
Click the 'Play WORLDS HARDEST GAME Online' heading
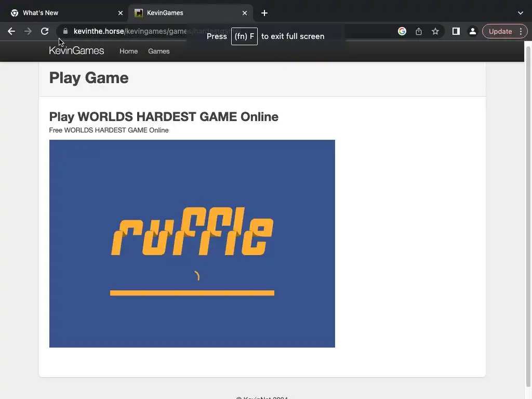(164, 117)
